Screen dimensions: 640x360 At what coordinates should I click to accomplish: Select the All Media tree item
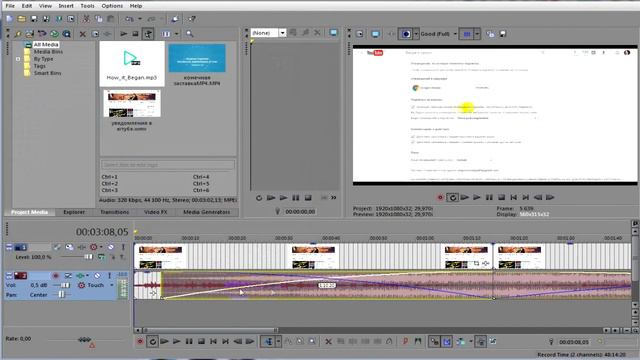[46, 44]
